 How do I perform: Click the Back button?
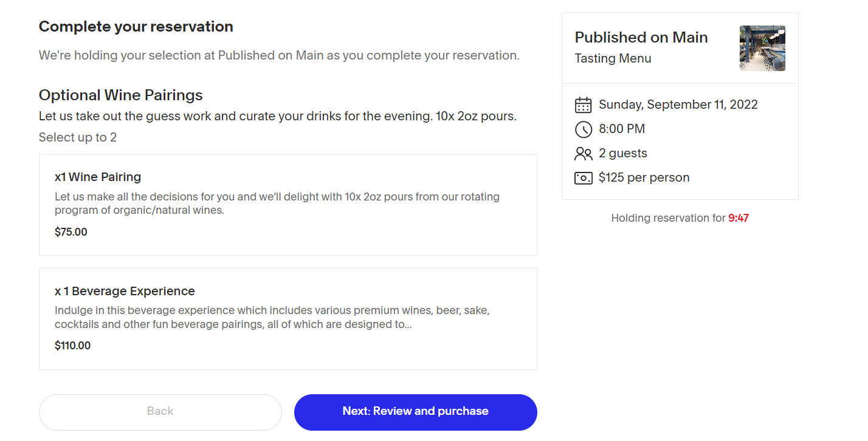pos(160,412)
